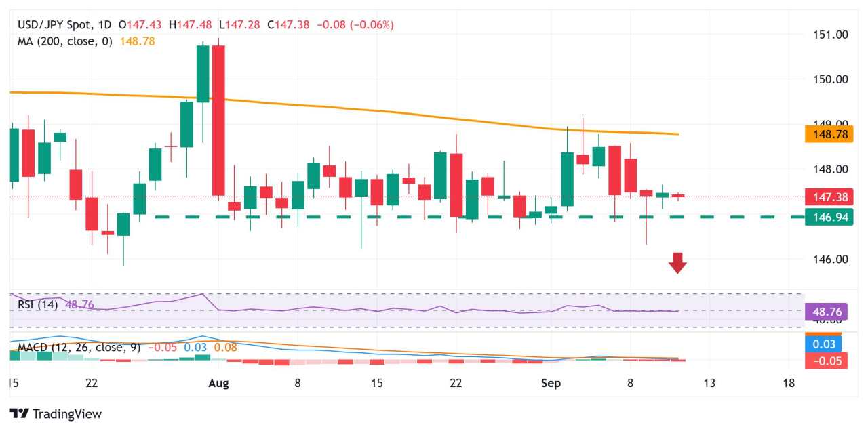Viewport: 868px width, 431px height.
Task: Select the RSI (14) indicator legend
Action: pyautogui.click(x=39, y=304)
